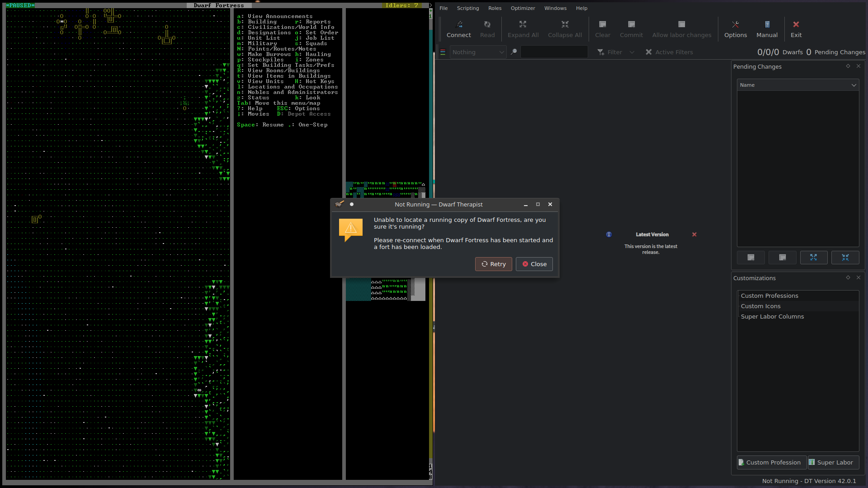Select Super Labor Columns in Customizations list
Viewport: 868px width, 488px height.
772,316
